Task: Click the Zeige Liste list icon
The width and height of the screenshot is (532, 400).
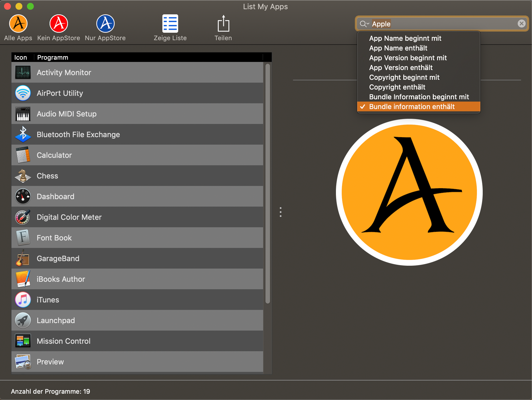Action: click(170, 24)
